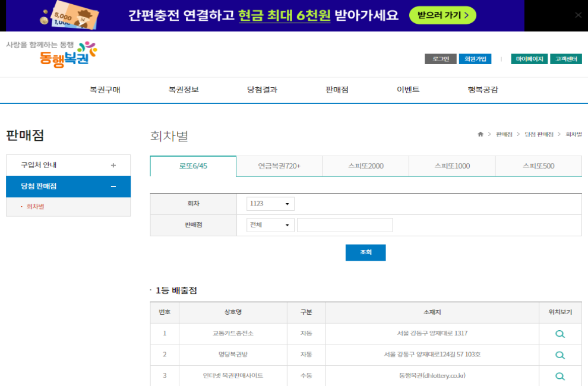Open the 판매점 전체 dropdown
Image resolution: width=588 pixels, height=386 pixels.
click(270, 224)
